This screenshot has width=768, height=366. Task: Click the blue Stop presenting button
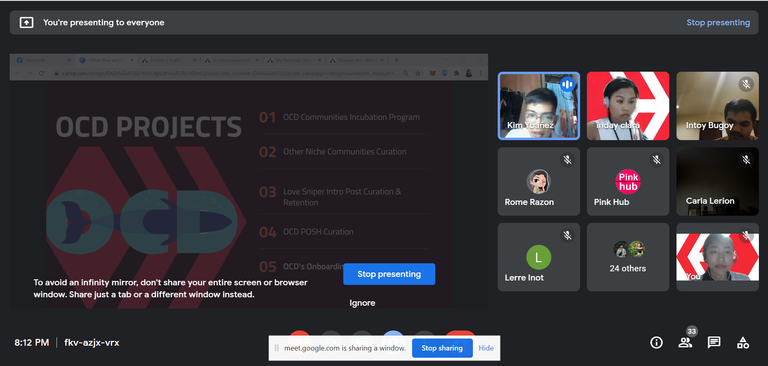(389, 274)
